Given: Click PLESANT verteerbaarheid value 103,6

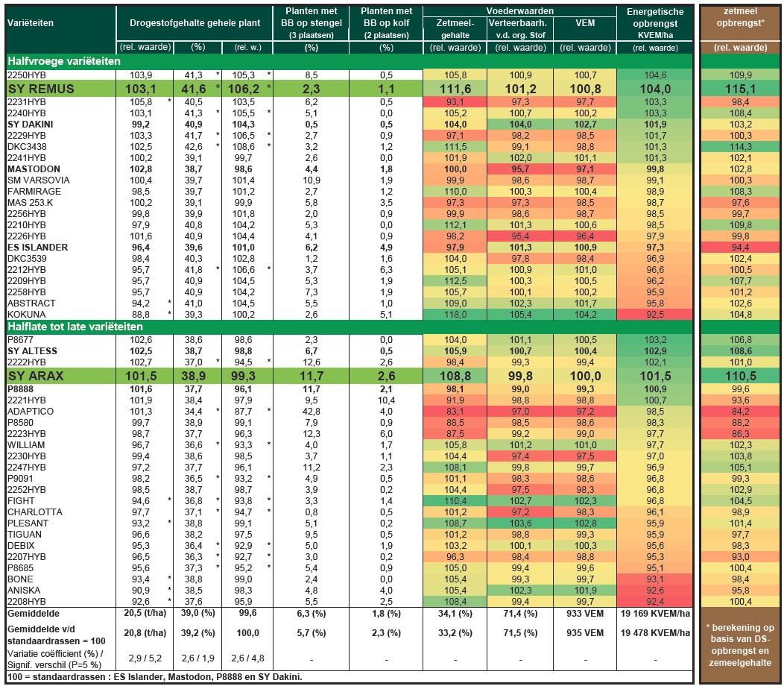Looking at the screenshot, I should pyautogui.click(x=520, y=523).
